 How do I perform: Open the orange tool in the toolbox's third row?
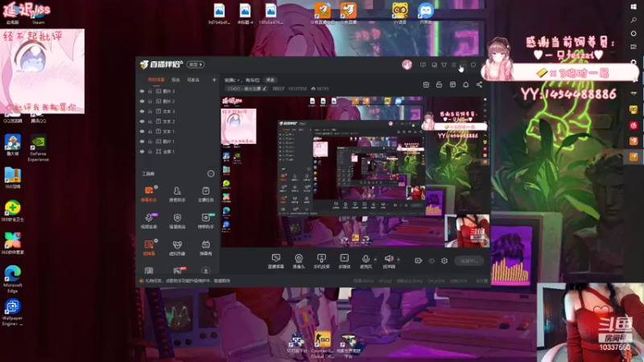149,248
